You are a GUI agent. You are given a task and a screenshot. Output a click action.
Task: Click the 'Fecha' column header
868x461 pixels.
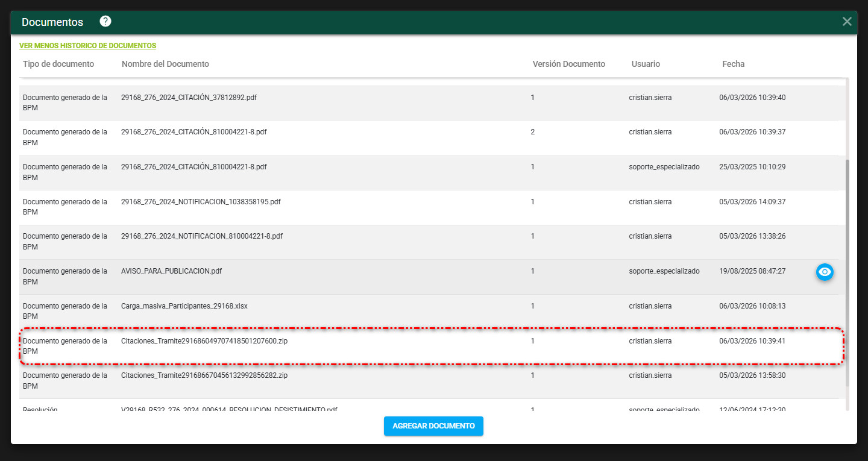pos(733,64)
